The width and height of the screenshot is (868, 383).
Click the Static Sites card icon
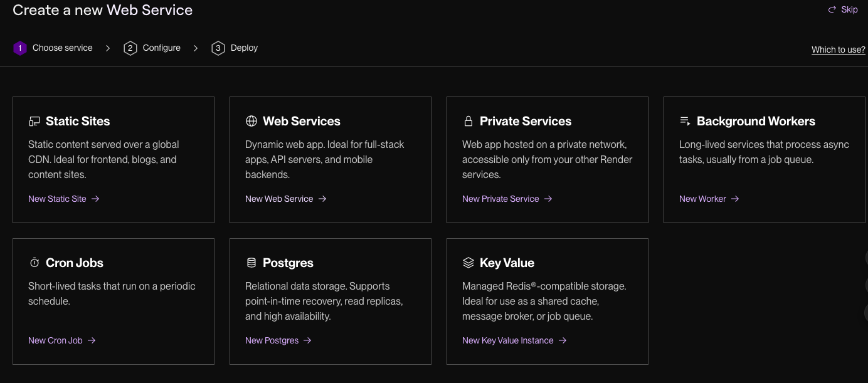(34, 121)
